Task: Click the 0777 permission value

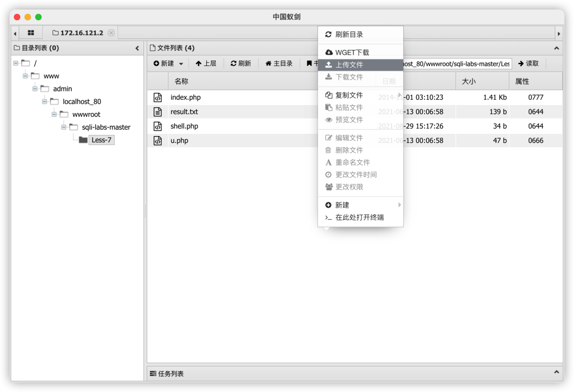Action: pos(536,97)
